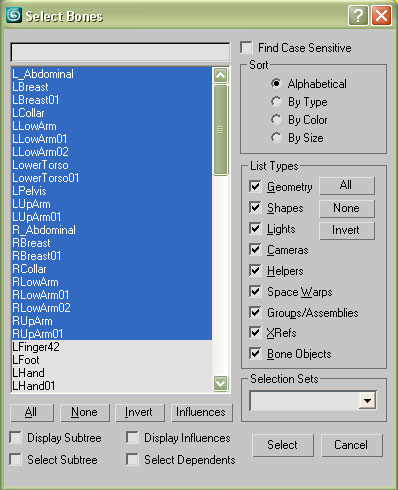The image size is (398, 490).
Task: Uncheck Space Warps list type
Action: [255, 292]
